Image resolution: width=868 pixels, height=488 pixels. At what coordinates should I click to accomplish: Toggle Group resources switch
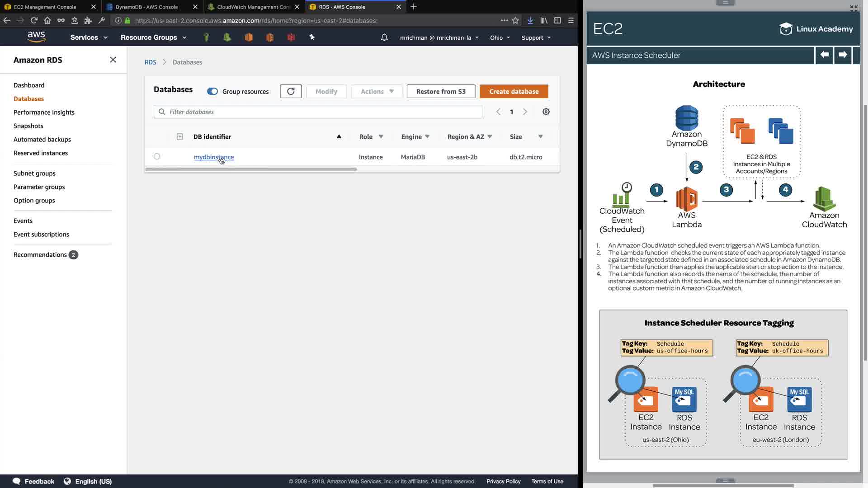[212, 91]
